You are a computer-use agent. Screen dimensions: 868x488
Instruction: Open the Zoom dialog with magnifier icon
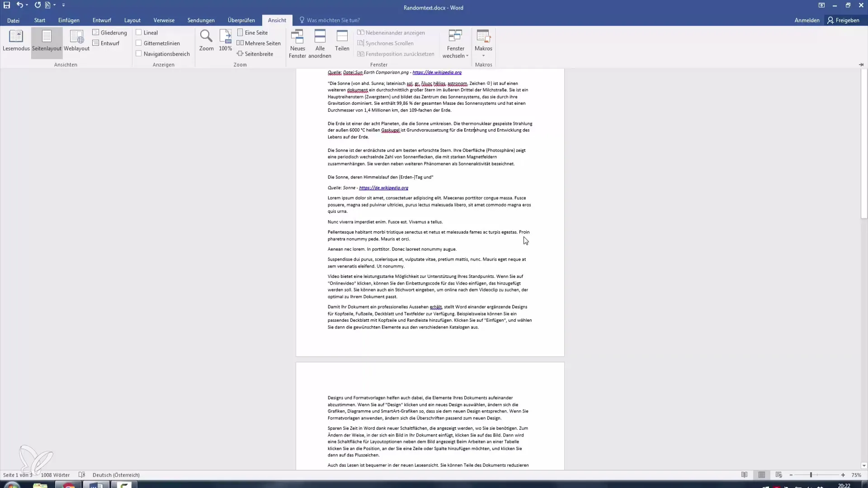tap(206, 41)
